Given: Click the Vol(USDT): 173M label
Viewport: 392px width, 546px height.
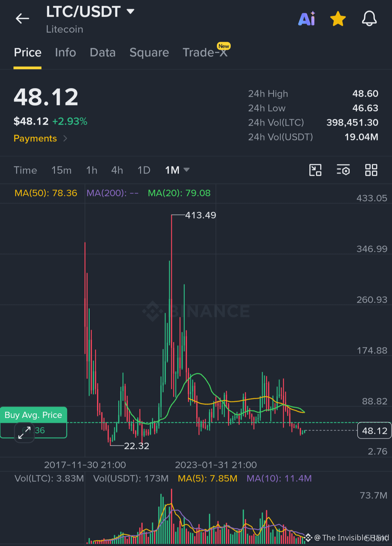Looking at the screenshot, I should click(131, 478).
